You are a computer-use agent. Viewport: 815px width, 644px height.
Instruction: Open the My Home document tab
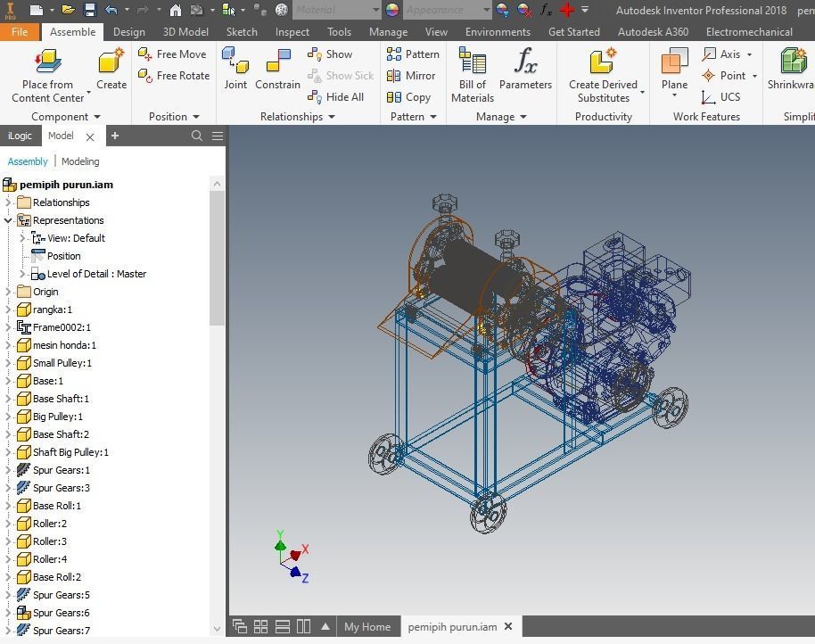(367, 626)
